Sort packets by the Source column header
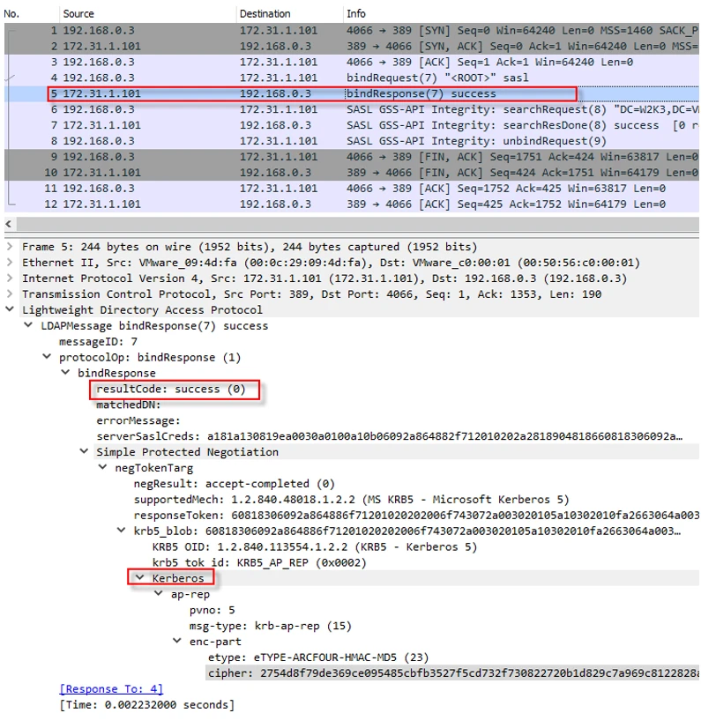 (78, 14)
